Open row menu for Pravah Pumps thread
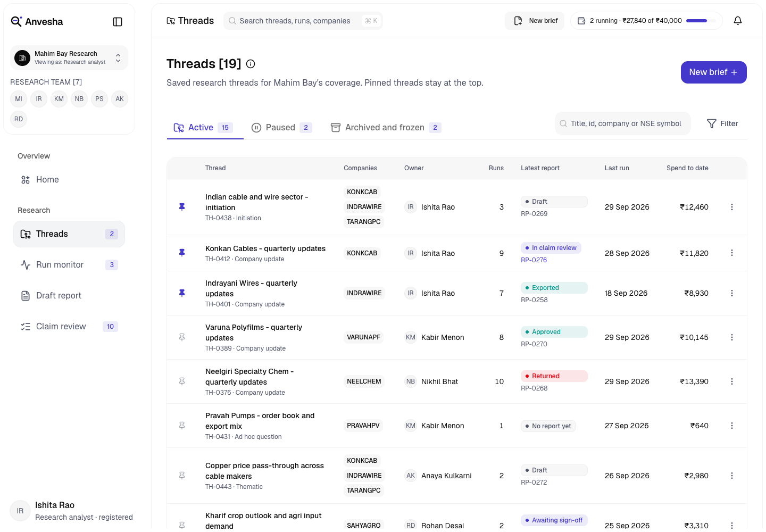The height and width of the screenshot is (532, 766). pyautogui.click(x=732, y=426)
